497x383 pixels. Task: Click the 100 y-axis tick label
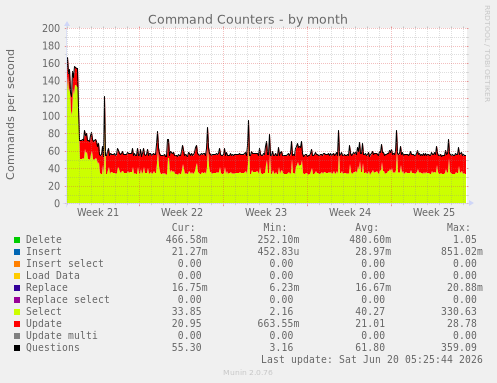click(51, 116)
